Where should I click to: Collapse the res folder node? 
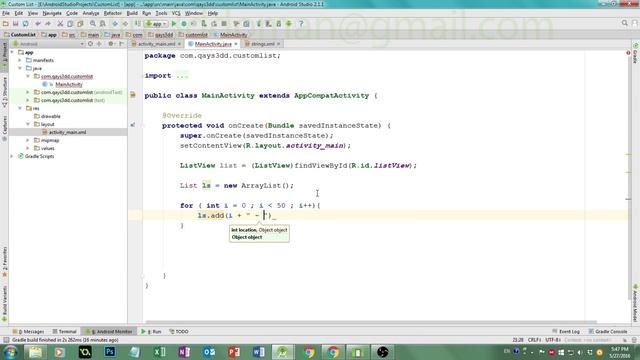(x=20, y=108)
